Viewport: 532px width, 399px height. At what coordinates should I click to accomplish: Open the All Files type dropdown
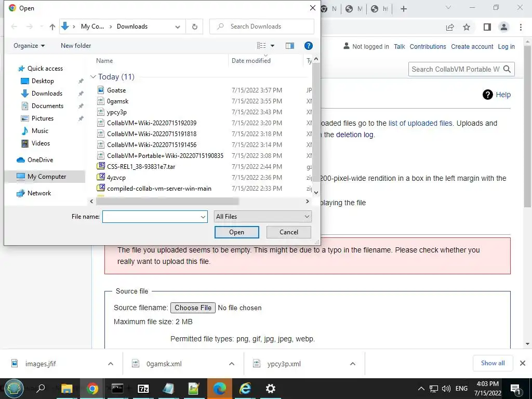[262, 217]
